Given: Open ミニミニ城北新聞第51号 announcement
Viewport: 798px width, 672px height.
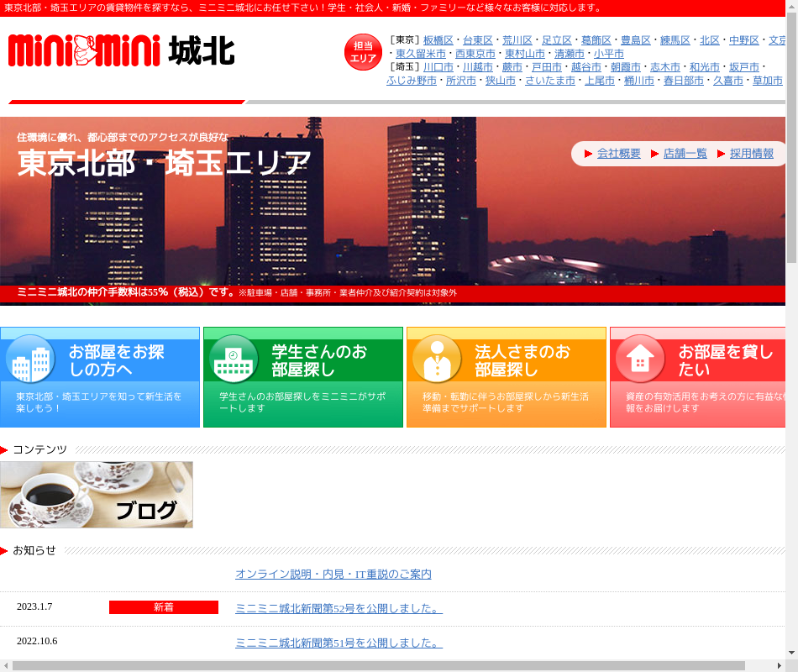Looking at the screenshot, I should coord(338,643).
